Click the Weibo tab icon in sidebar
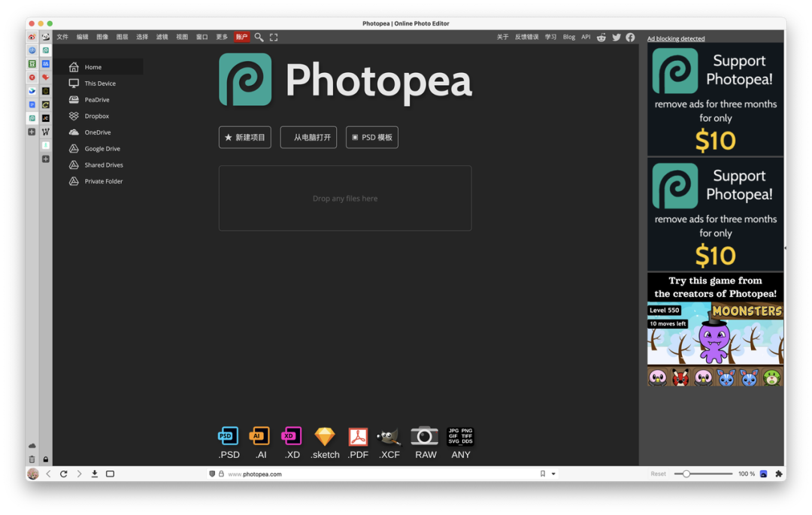 coord(32,37)
